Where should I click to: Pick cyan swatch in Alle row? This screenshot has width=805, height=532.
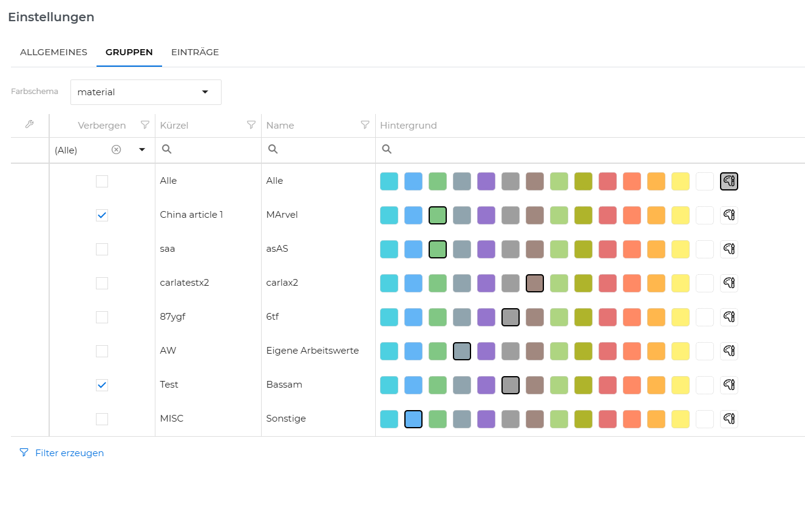(x=389, y=181)
